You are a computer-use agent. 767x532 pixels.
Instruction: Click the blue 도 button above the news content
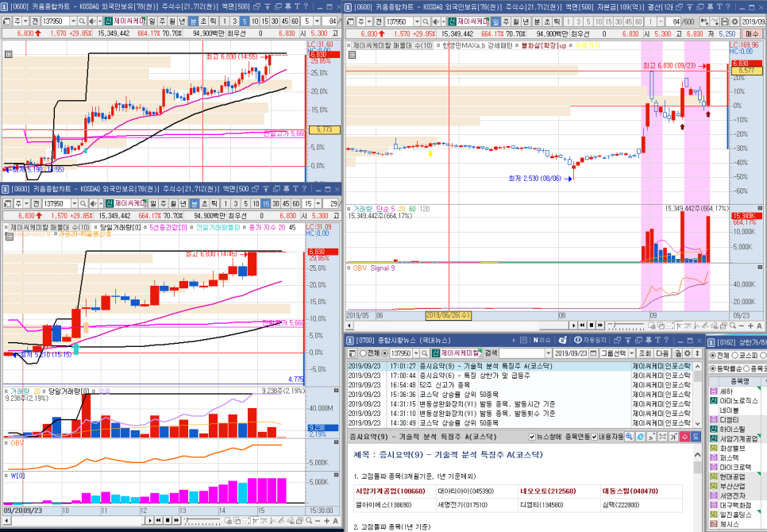click(696, 437)
